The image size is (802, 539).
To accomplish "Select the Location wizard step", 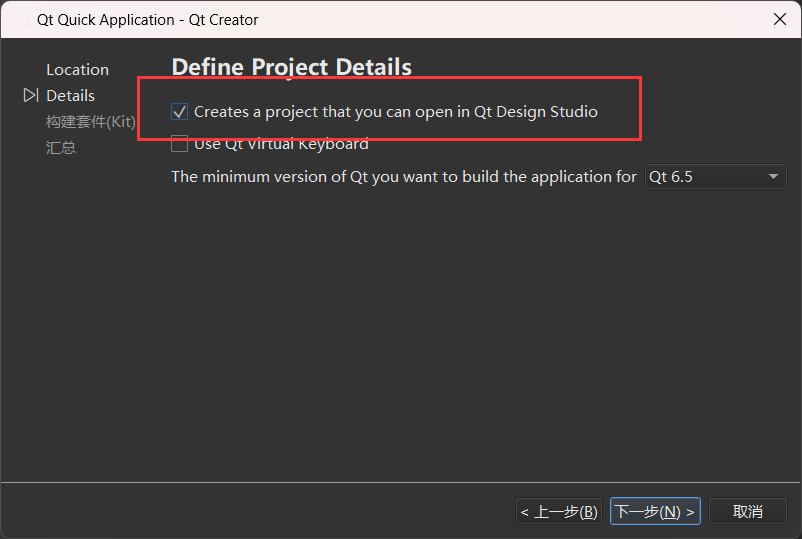I will (78, 70).
